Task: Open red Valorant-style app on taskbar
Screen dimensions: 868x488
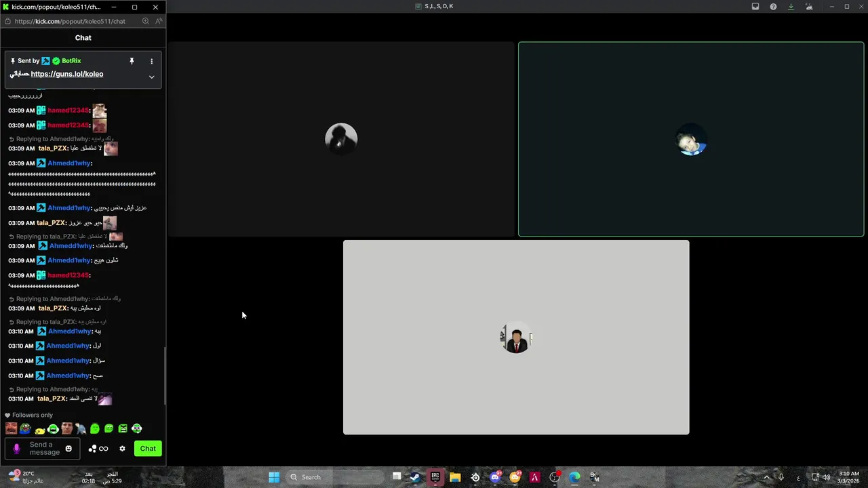Action: click(535, 477)
